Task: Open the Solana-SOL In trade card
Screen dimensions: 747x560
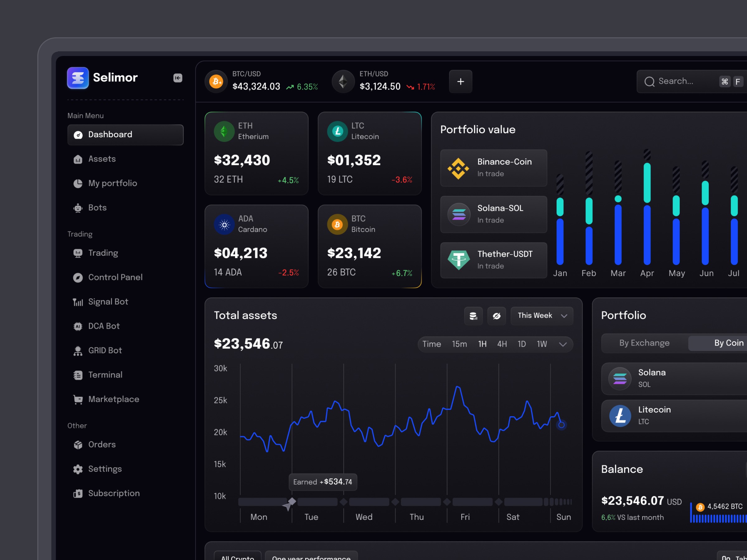Action: (x=494, y=214)
